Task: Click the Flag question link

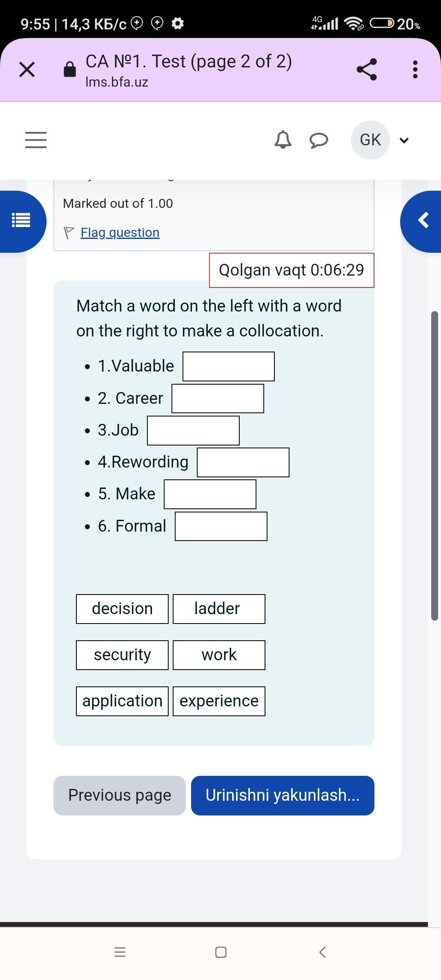Action: [x=120, y=232]
